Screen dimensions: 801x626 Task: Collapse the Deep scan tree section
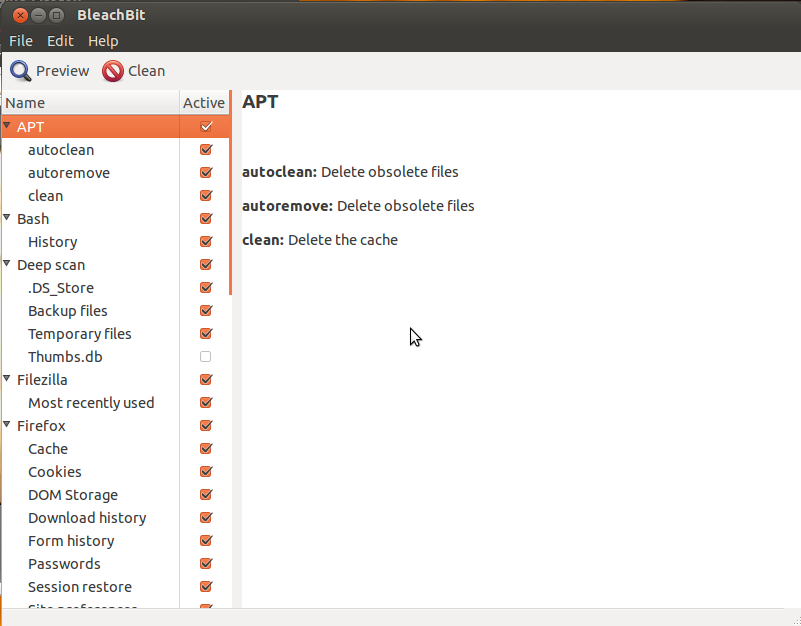pos(8,264)
